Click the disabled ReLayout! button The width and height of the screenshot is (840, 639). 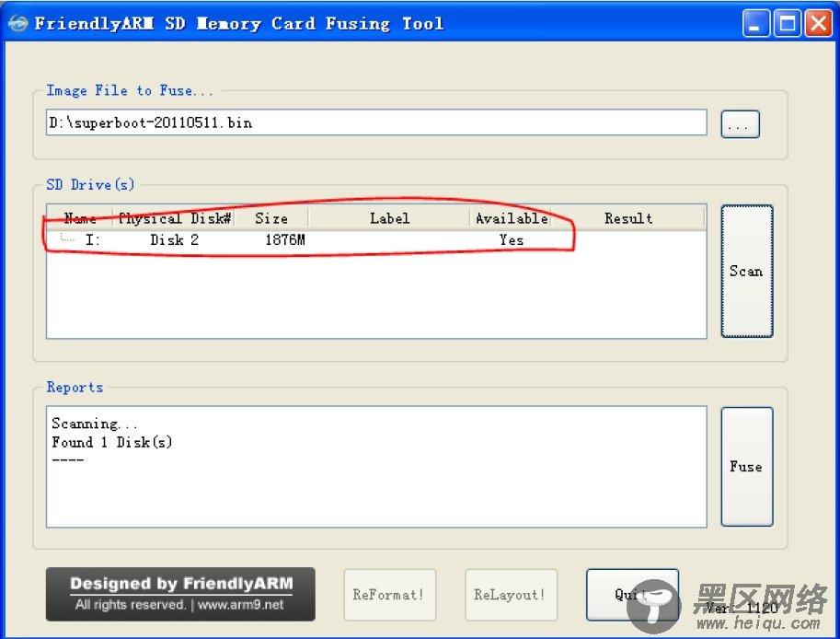pos(511,595)
